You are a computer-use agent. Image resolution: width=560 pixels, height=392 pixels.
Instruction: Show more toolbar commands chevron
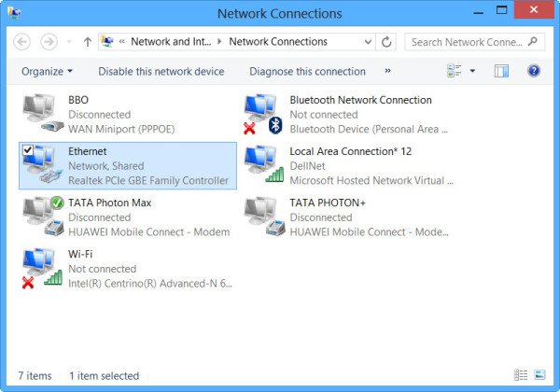coord(388,71)
